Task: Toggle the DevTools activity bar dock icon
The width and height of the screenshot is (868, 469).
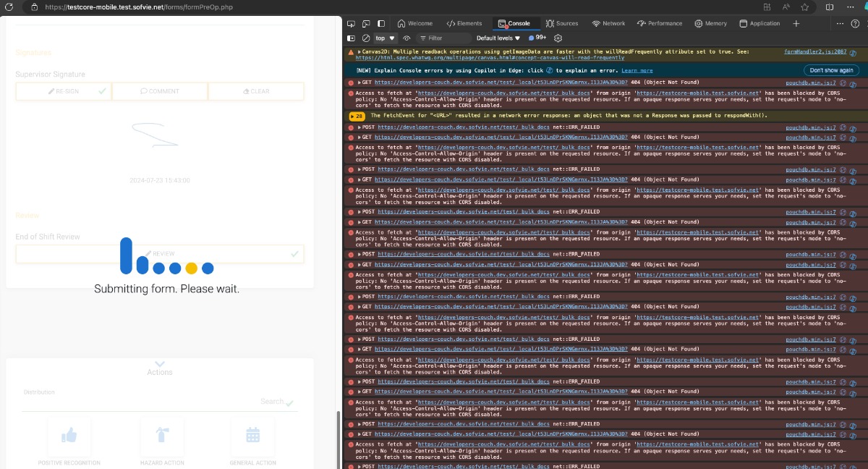Action: pos(381,23)
